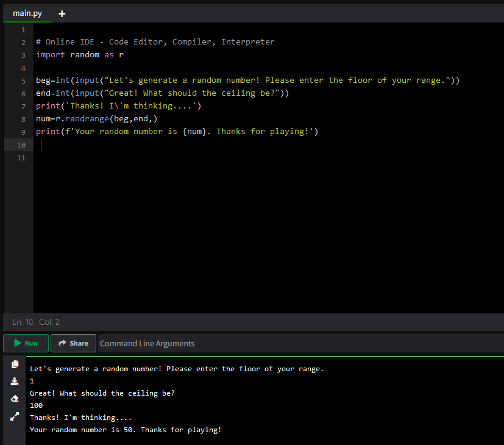Click the green play triangle icon
The width and height of the screenshot is (504, 445).
click(x=15, y=343)
